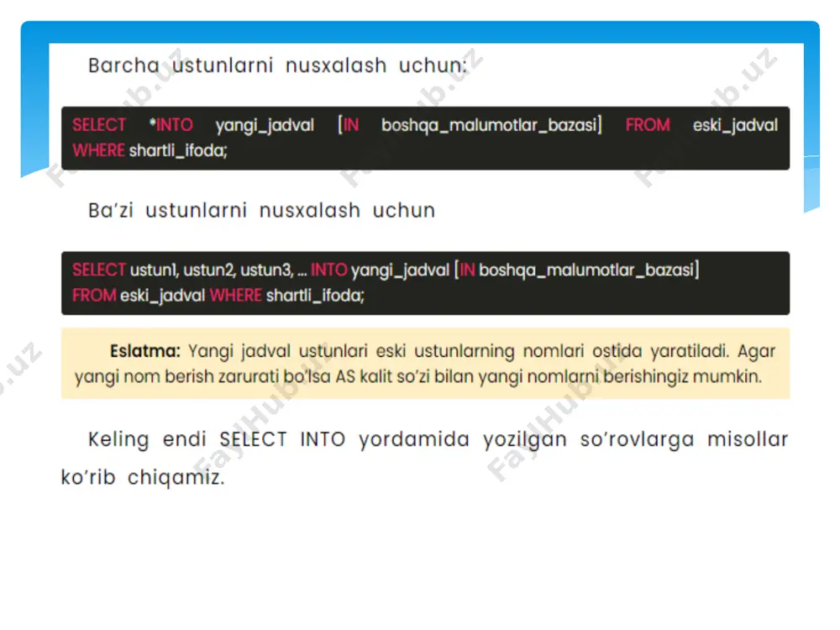Click the bold 'Eslatma:' label
Screen dimensions: 840x630
coord(145,351)
